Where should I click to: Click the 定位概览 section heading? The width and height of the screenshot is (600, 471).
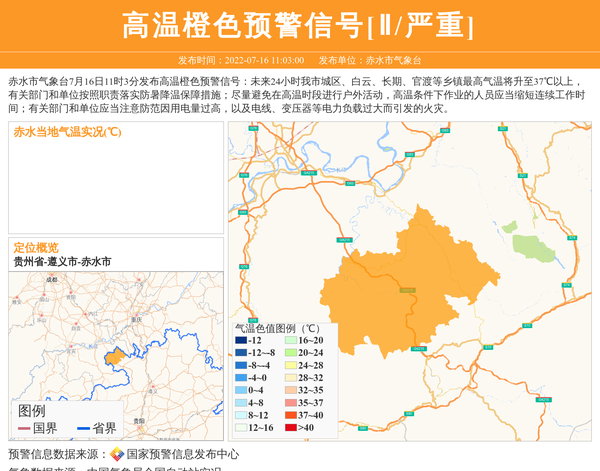pyautogui.click(x=36, y=247)
